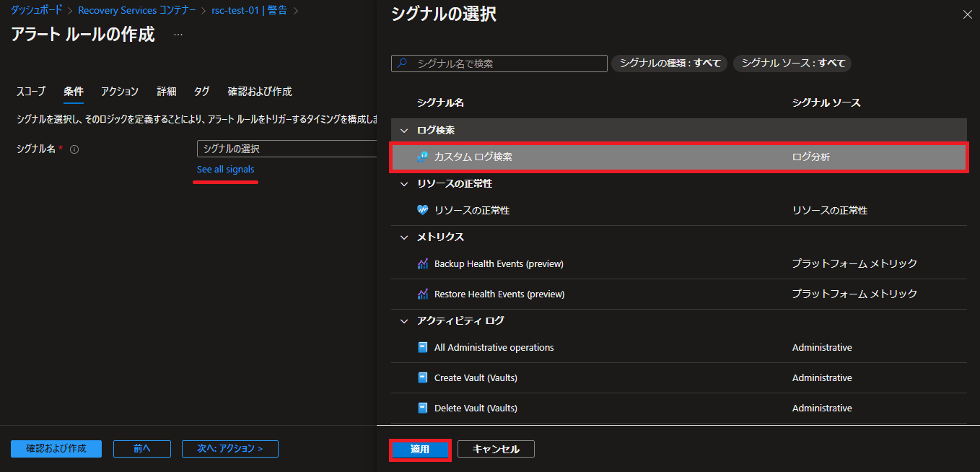Open the See all signals link
Screen dimensions: 980x472
226,170
